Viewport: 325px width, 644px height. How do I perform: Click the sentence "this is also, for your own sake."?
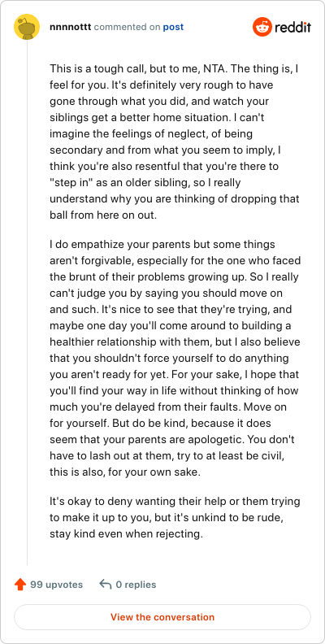[125, 472]
